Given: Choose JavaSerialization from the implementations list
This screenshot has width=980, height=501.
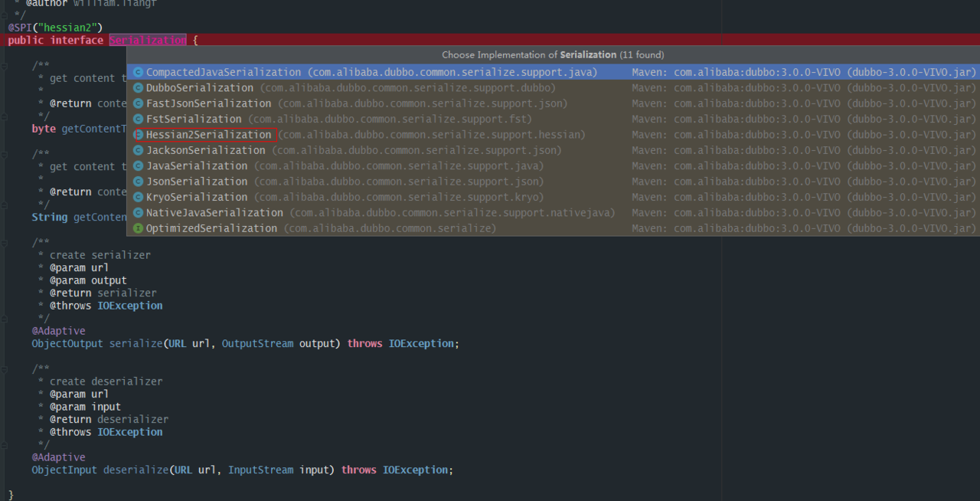Looking at the screenshot, I should pos(197,166).
